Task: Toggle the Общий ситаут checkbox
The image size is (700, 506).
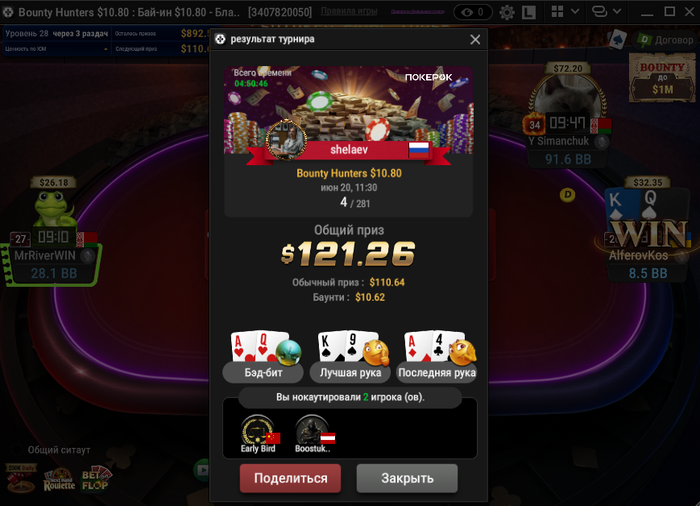Action: point(17,450)
